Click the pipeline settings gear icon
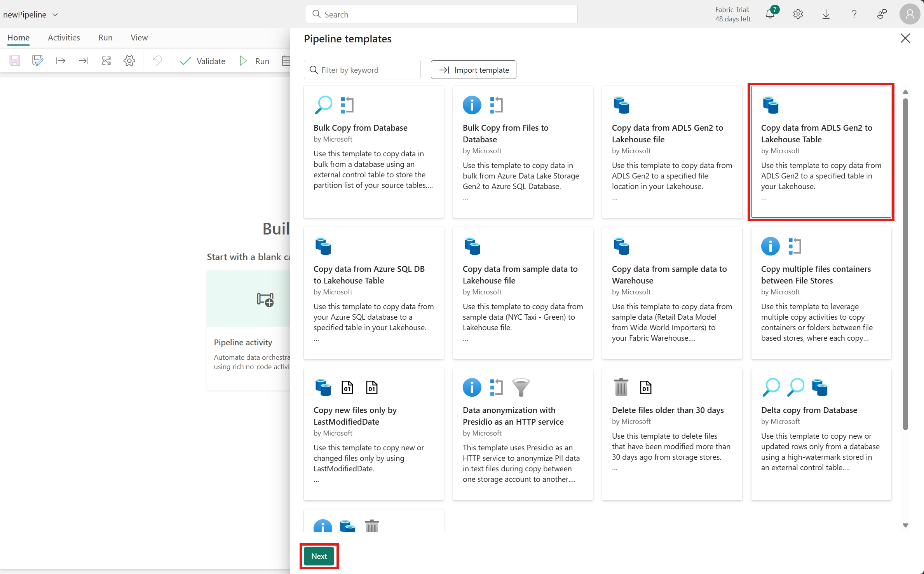Image resolution: width=924 pixels, height=574 pixels. coord(129,61)
